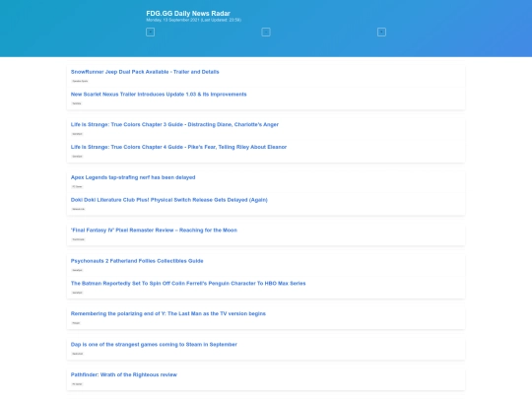Open the Dap strangest Steam games article
This screenshot has width=532, height=399.
[154, 345]
